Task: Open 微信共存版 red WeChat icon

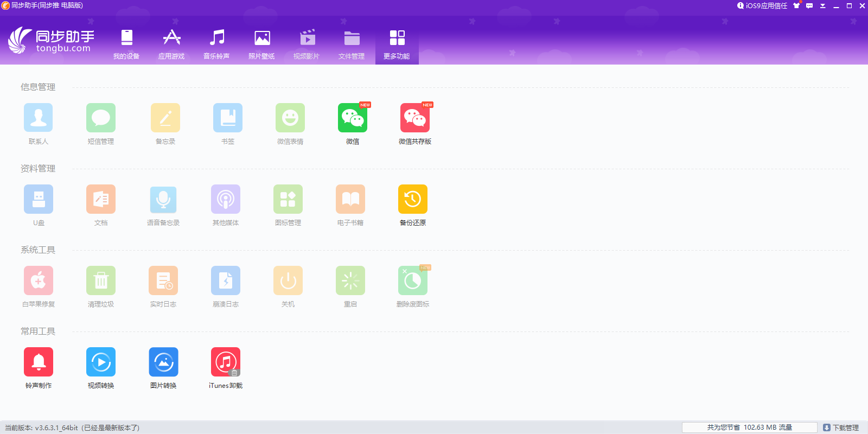Action: coord(414,118)
